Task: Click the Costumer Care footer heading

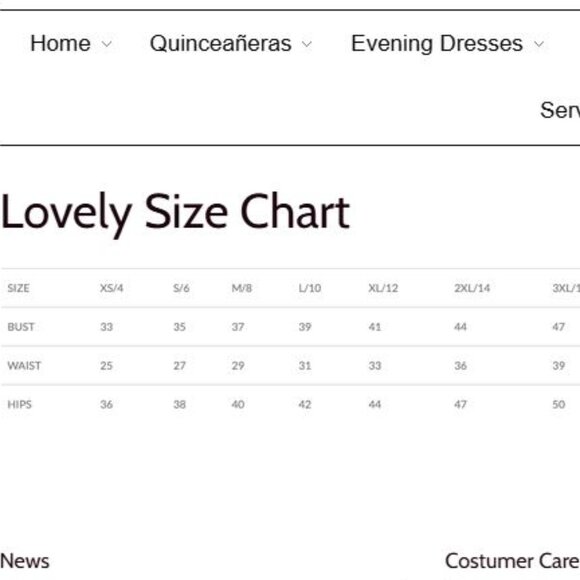Action: pyautogui.click(x=512, y=561)
